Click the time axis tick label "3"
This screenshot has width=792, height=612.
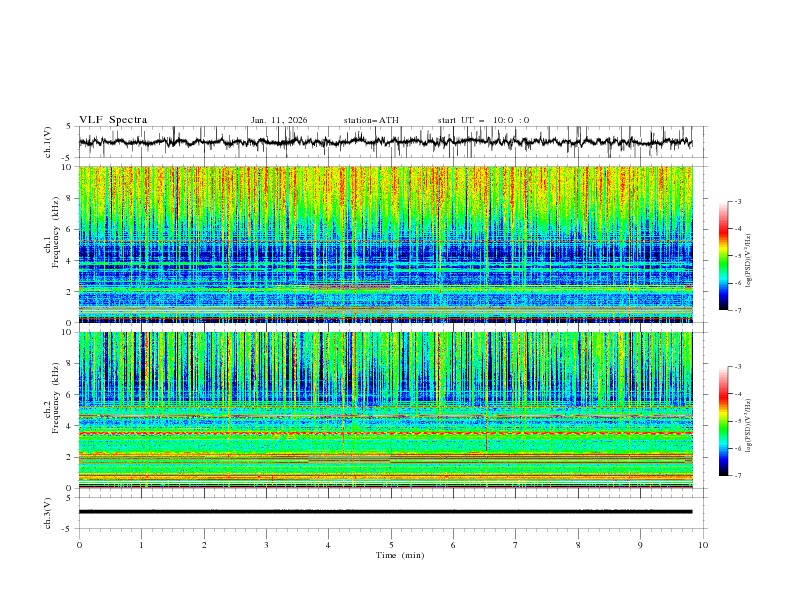coord(266,545)
